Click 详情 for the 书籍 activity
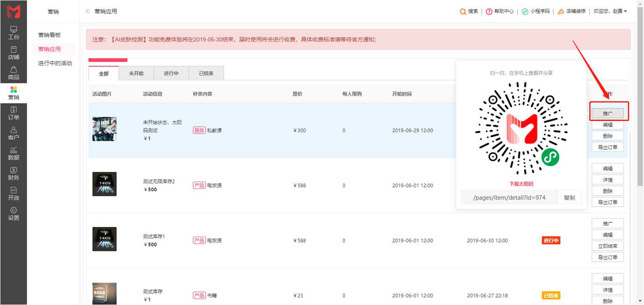The image size is (644, 305). [x=607, y=290]
